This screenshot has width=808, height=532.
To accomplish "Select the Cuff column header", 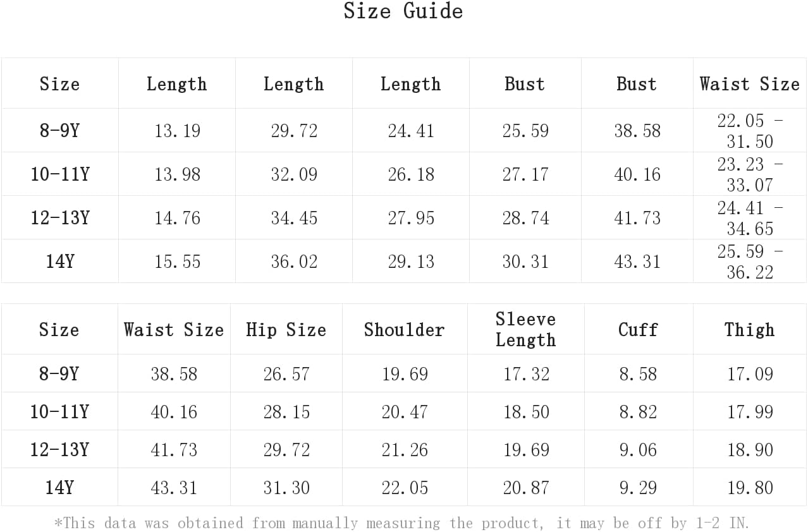I will [638, 329].
